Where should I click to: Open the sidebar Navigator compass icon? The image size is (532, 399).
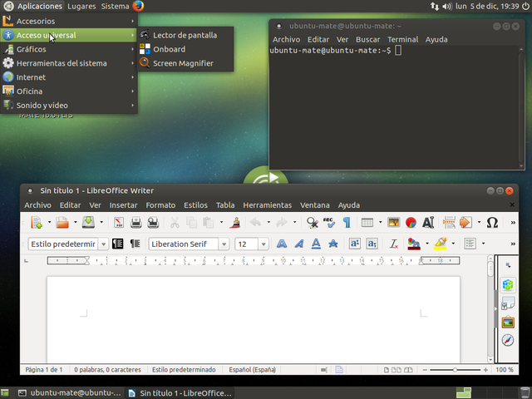pos(508,340)
